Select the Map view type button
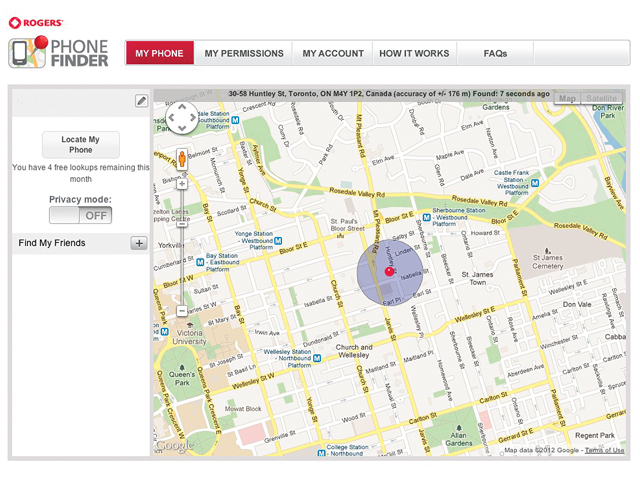 click(567, 99)
